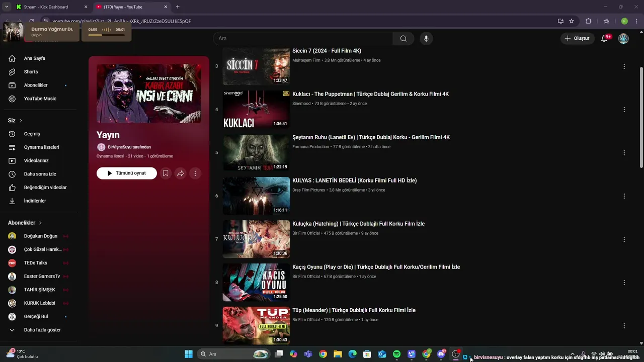Open the browser extensions puzzle icon
The height and width of the screenshot is (362, 644).
588,21
